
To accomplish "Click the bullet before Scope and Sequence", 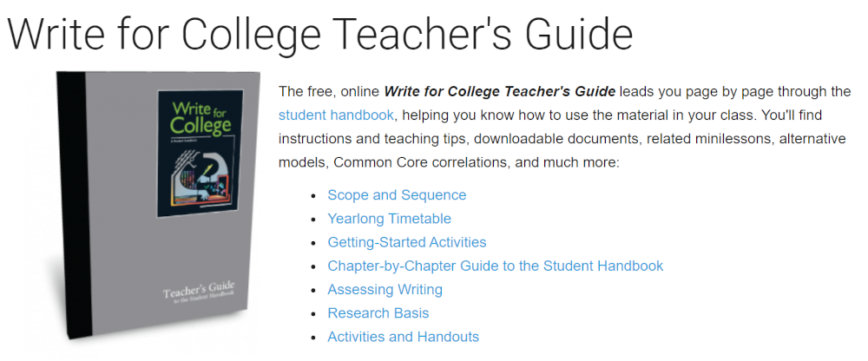I will click(313, 196).
